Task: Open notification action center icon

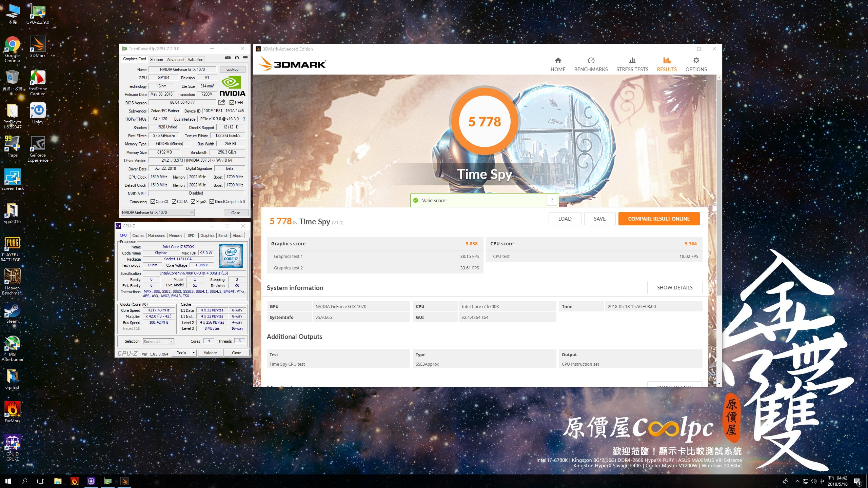Action: tap(857, 481)
